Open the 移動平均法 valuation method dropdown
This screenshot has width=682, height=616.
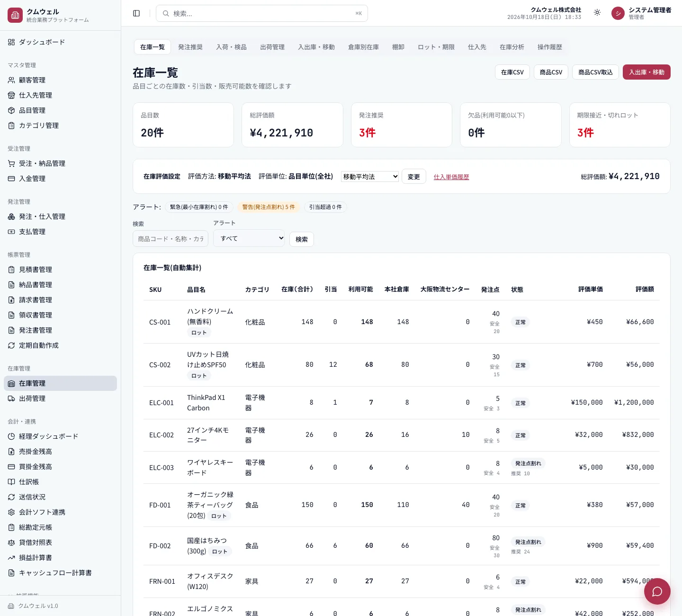(x=370, y=177)
